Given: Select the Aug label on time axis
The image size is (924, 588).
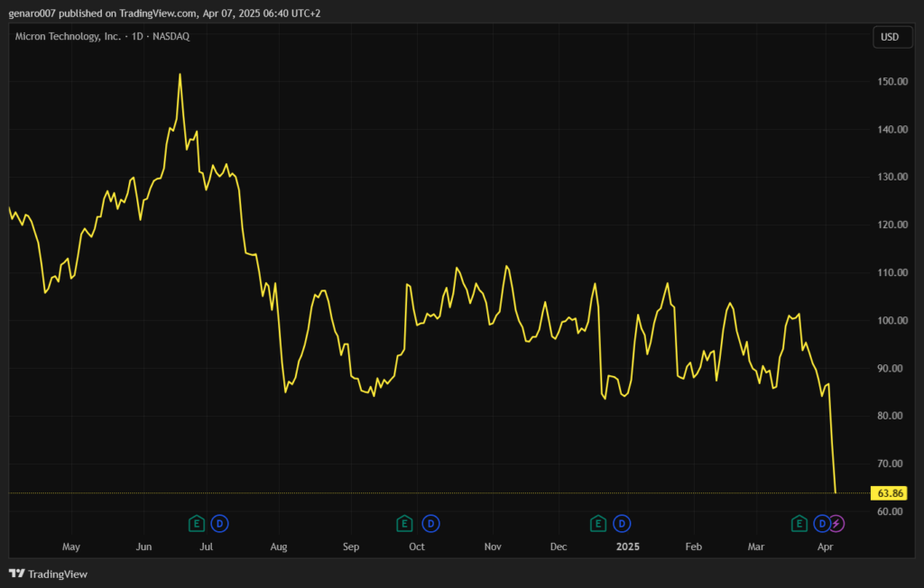Looking at the screenshot, I should pos(279,547).
